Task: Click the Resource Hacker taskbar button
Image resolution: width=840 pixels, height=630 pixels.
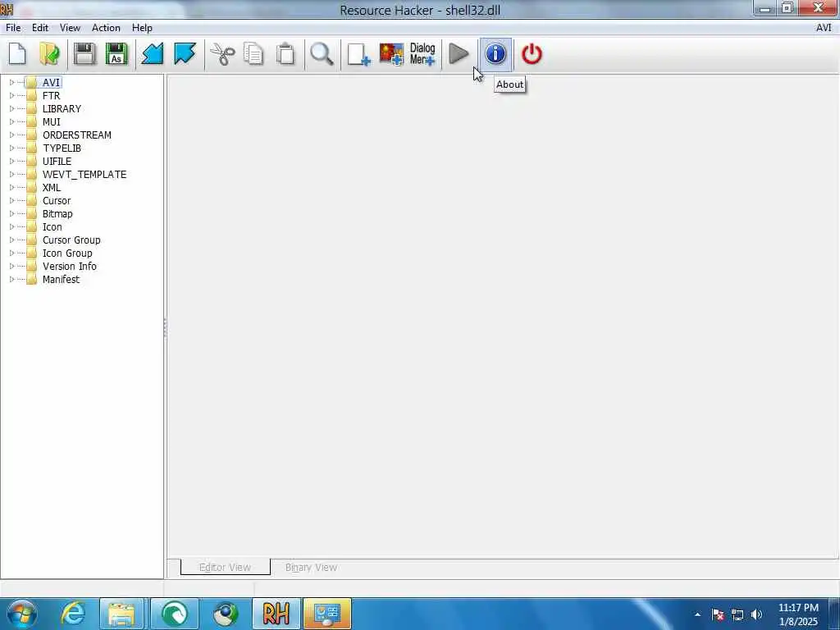Action: (276, 614)
